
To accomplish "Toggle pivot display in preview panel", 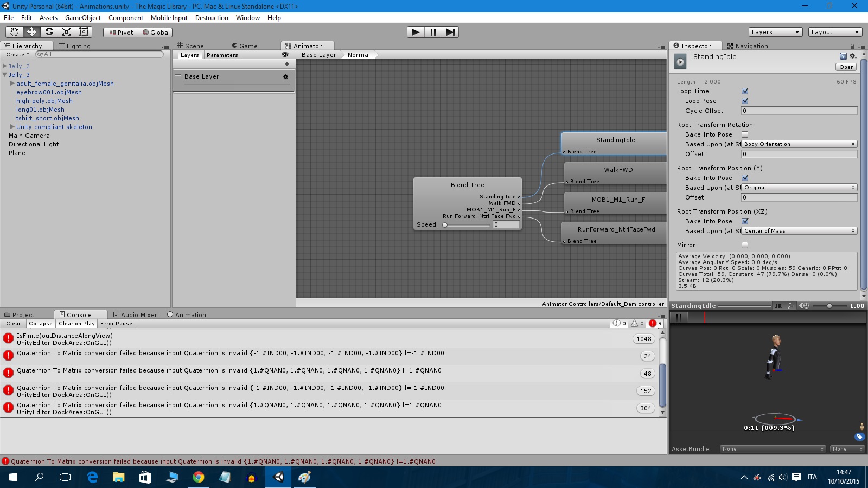I will point(790,306).
